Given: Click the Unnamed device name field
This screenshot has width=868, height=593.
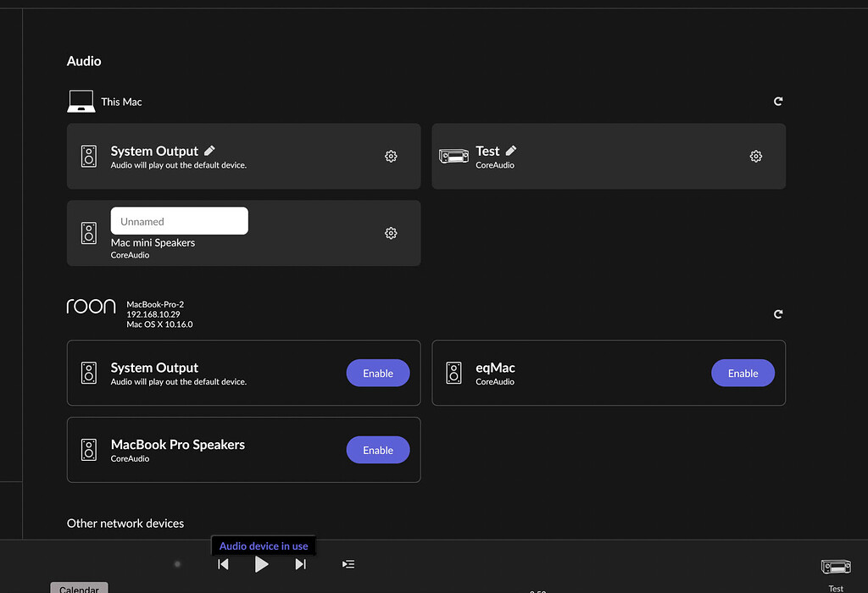Looking at the screenshot, I should [180, 221].
